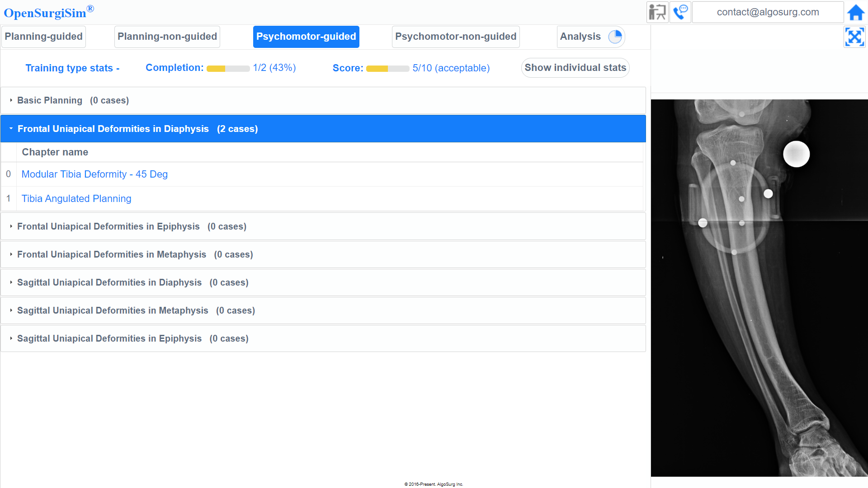868x488 pixels.
Task: Open Modular Tibia Deformity - 45 Deg
Action: point(94,174)
